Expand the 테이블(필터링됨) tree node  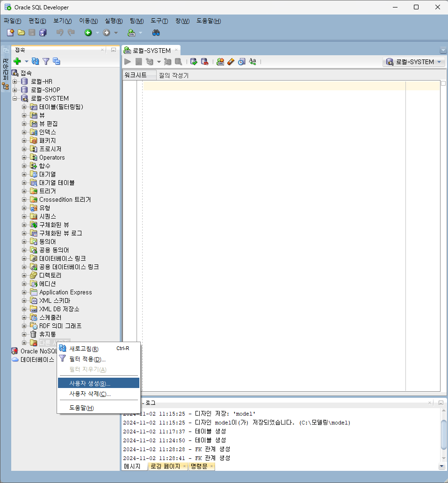pos(24,107)
